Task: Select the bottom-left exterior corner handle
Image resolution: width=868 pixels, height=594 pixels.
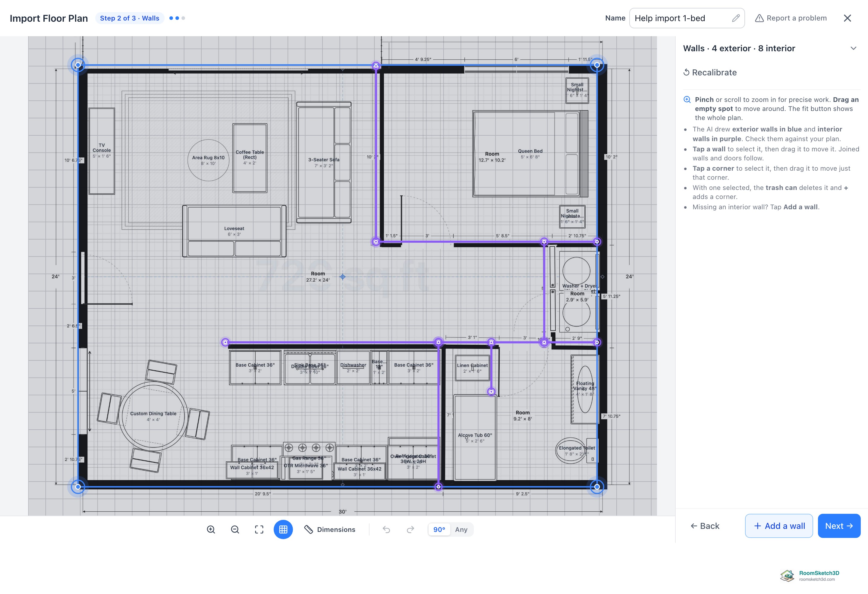Action: click(78, 486)
